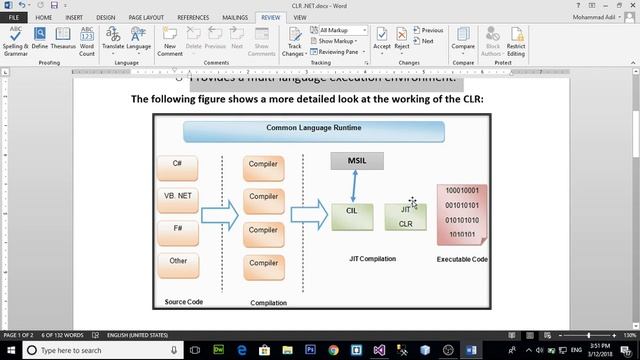Customize Quick Access Toolbar dropdown
The width and height of the screenshot is (640, 360).
coord(65,6)
